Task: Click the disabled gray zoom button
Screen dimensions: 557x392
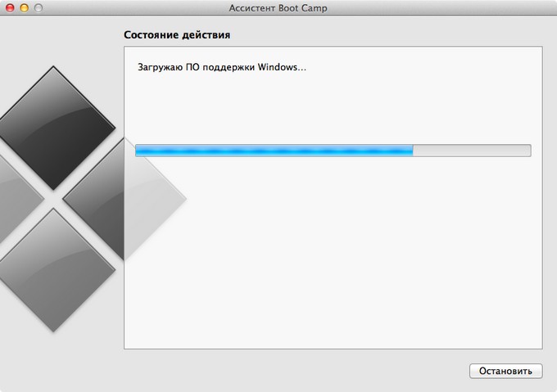Action: (x=38, y=7)
